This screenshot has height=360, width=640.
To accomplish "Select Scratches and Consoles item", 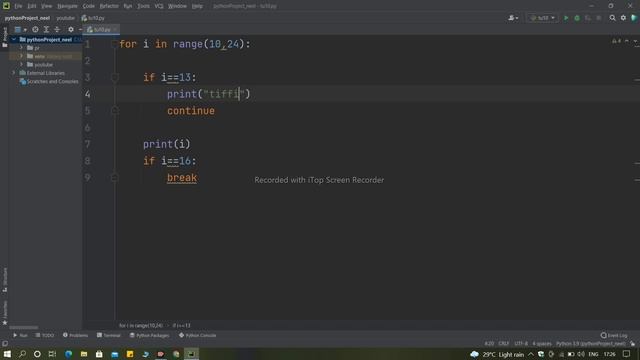I will (49, 82).
